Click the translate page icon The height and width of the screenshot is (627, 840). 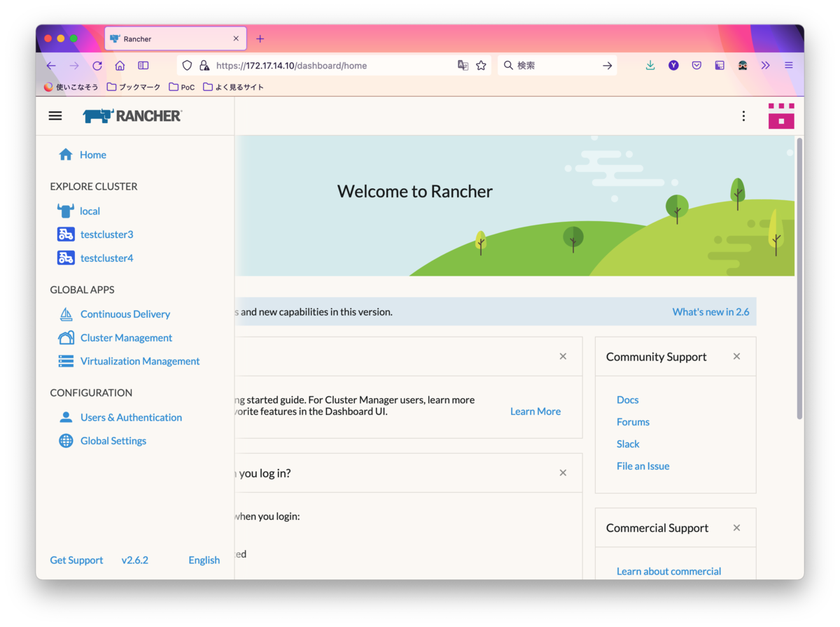(463, 65)
